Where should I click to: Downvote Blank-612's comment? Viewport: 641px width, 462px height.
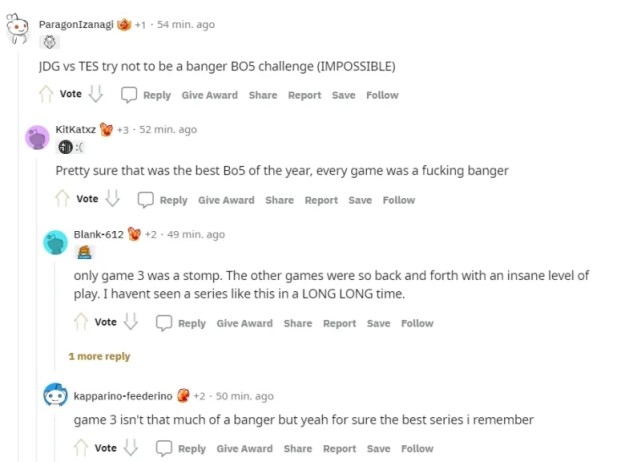pyautogui.click(x=131, y=321)
